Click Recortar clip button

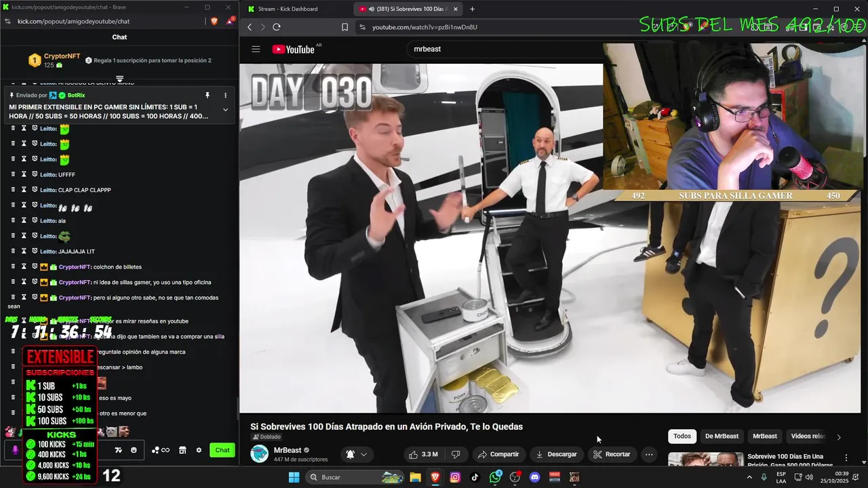[612, 454]
